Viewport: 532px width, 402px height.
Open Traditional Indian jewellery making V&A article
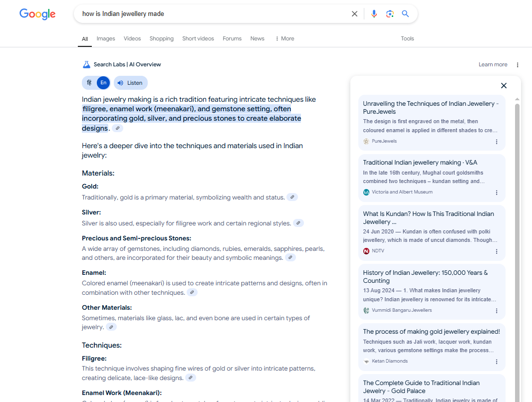click(x=420, y=163)
